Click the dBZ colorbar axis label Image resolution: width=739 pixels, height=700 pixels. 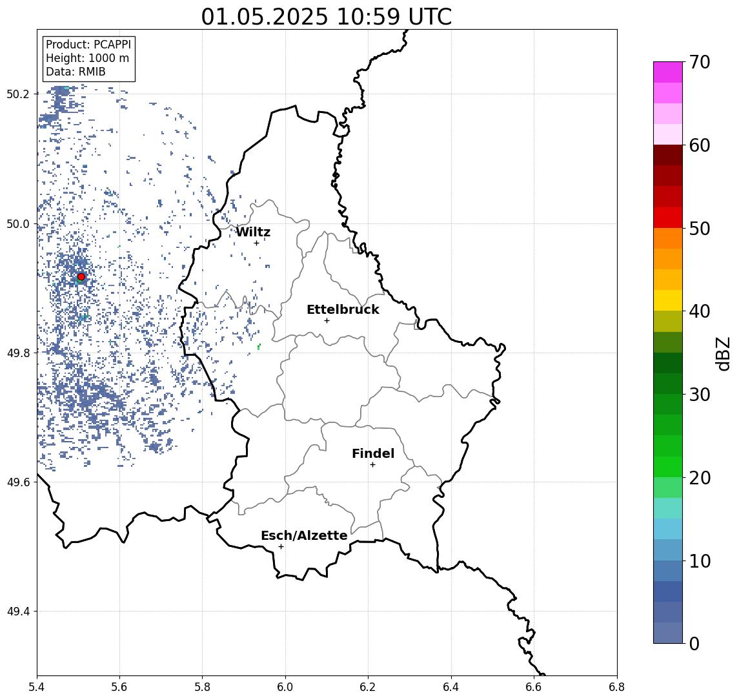pos(723,354)
